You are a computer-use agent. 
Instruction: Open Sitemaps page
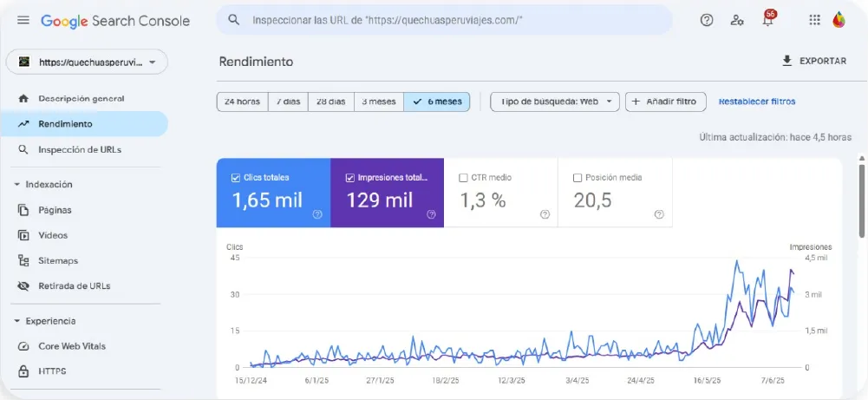(x=84, y=260)
